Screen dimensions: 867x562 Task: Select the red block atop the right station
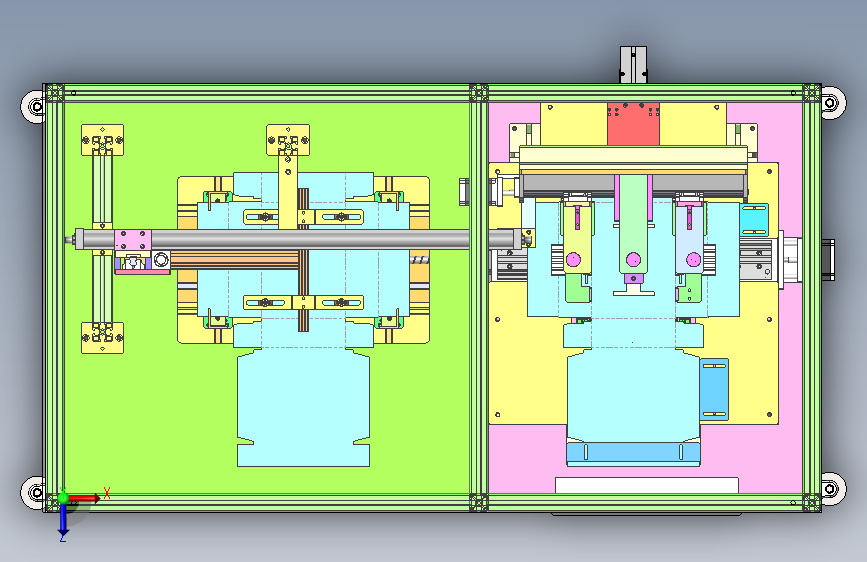[x=633, y=124]
